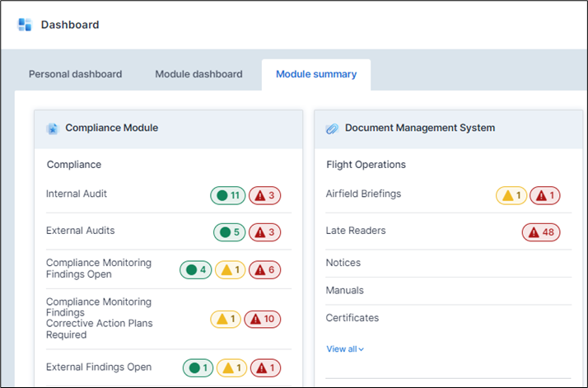Select Corrective Action Plans red badge 10
This screenshot has height=388, width=588.
click(262, 319)
